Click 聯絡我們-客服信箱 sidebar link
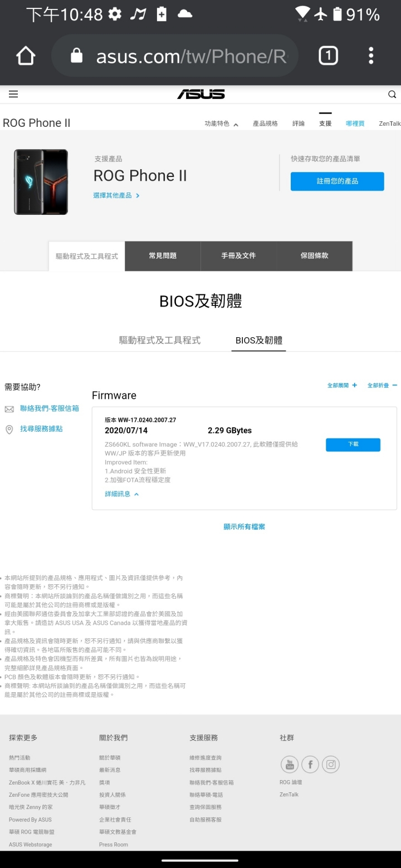 click(x=50, y=408)
